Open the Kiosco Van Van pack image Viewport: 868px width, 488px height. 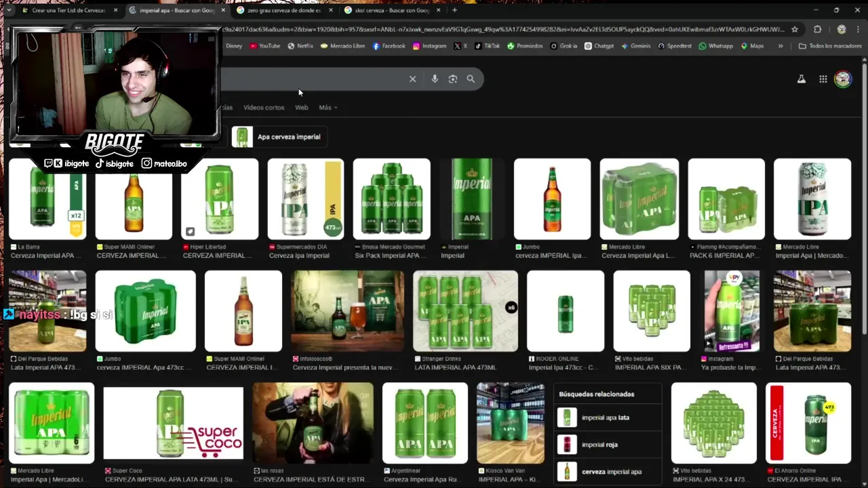tap(511, 423)
